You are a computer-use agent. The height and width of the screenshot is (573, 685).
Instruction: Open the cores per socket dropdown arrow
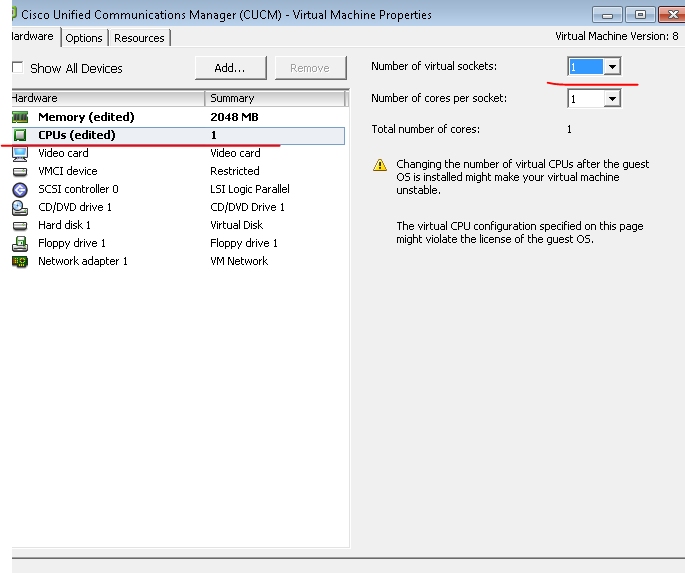[612, 99]
